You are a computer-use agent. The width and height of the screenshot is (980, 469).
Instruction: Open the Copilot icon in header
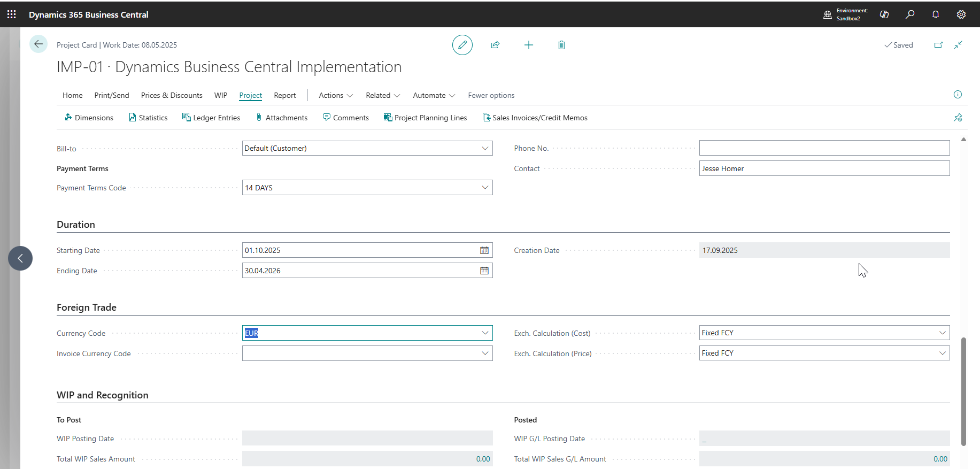(884, 14)
